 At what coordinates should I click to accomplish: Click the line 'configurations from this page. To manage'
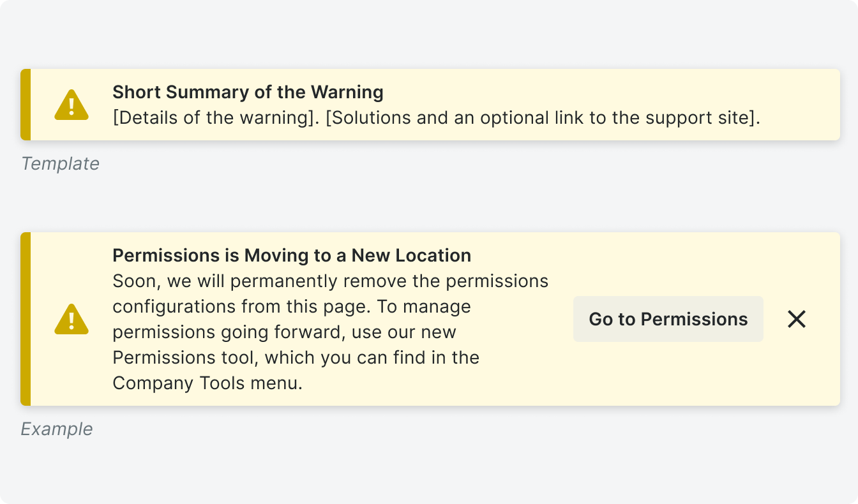(292, 306)
